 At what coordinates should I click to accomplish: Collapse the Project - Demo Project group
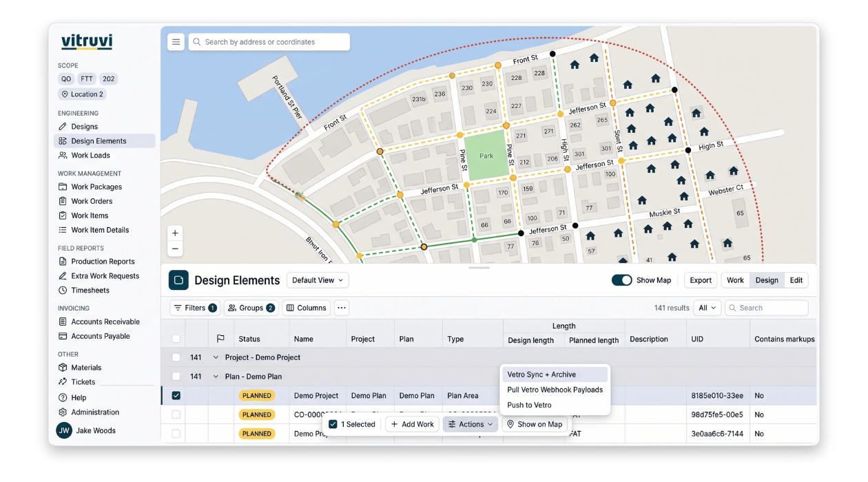[x=216, y=357]
